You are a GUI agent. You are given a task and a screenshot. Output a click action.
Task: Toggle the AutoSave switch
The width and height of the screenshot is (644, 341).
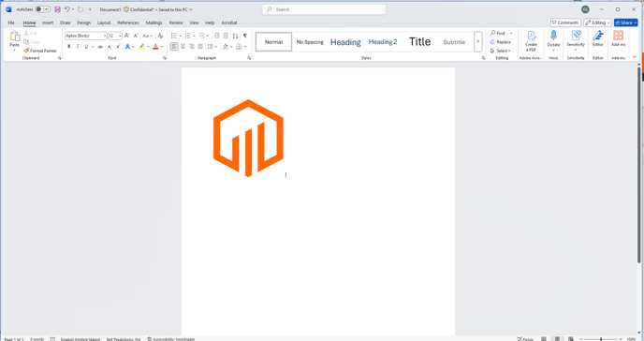pyautogui.click(x=43, y=9)
